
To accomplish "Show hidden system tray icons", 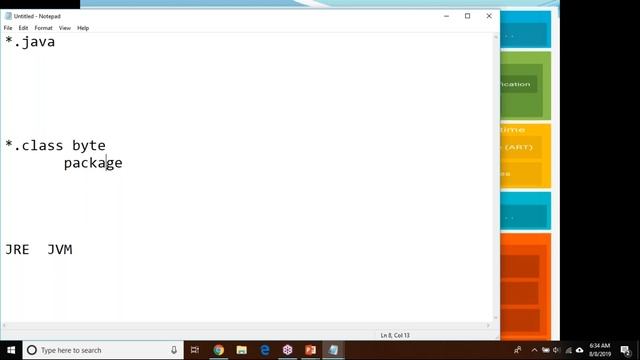I will coord(534,350).
